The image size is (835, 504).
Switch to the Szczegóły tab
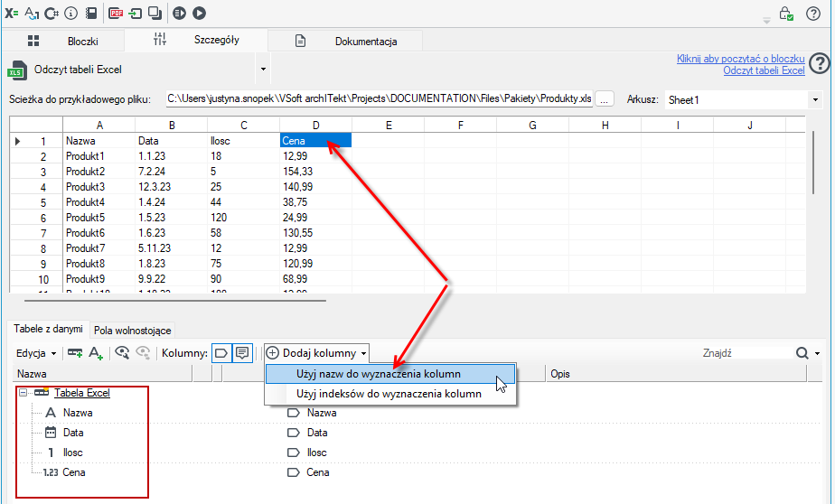coord(196,40)
